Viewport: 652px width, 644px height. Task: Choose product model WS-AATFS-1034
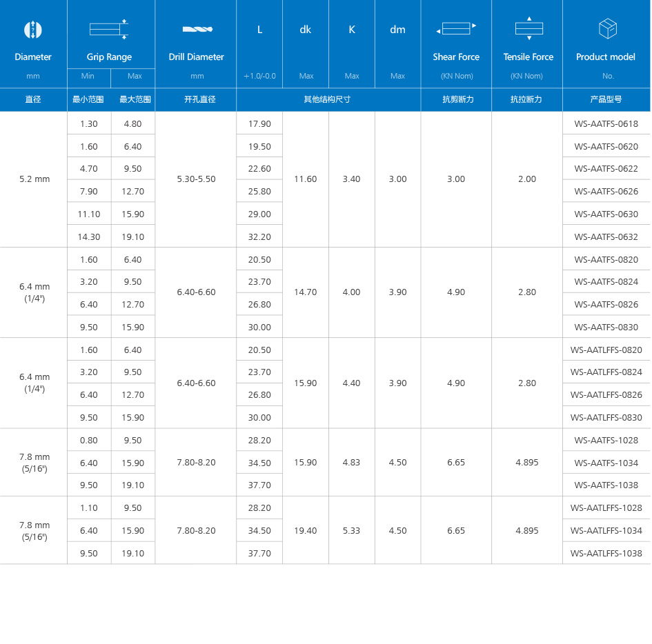606,463
